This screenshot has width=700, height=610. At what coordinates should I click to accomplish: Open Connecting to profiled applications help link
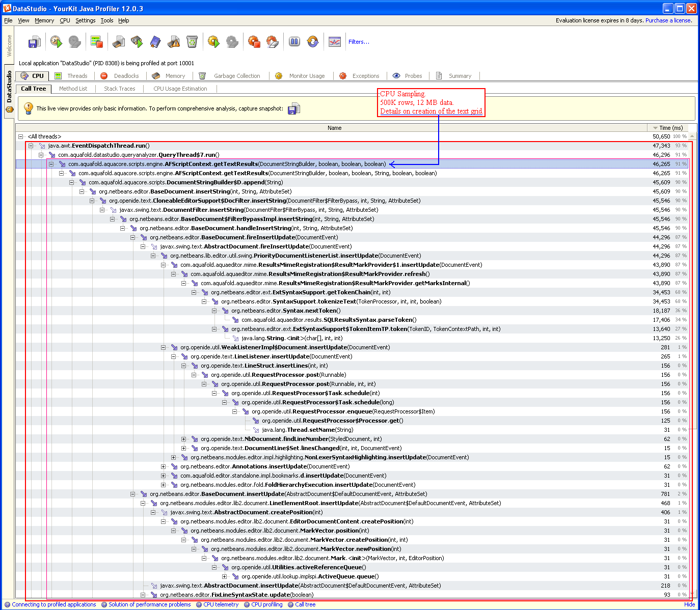pyautogui.click(x=54, y=604)
